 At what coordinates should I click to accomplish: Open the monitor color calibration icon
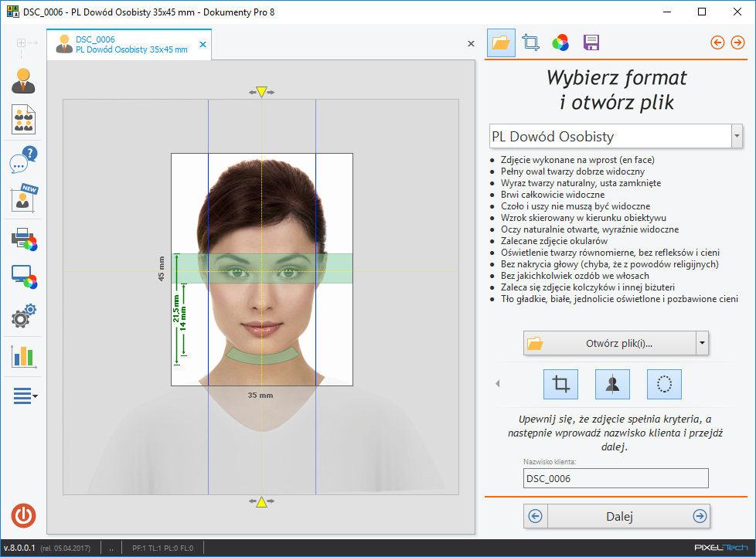pos(23,277)
